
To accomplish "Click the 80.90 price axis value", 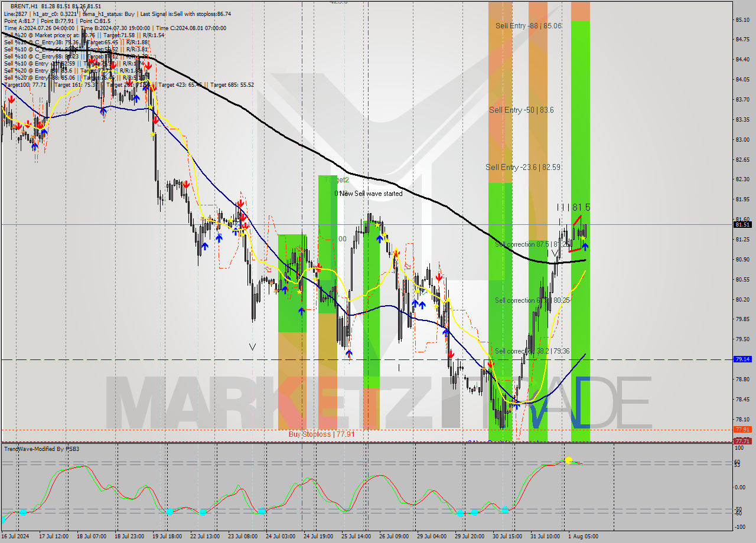I will [x=742, y=260].
